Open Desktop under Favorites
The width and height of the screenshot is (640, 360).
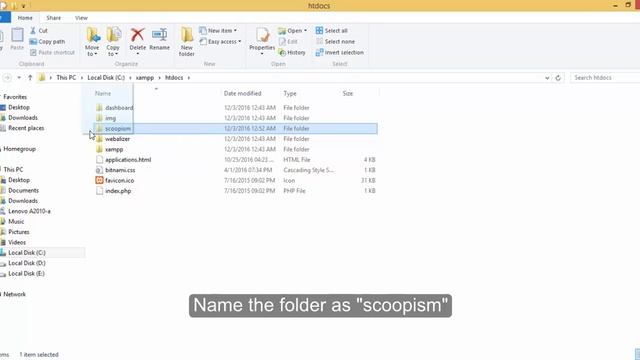click(19, 107)
